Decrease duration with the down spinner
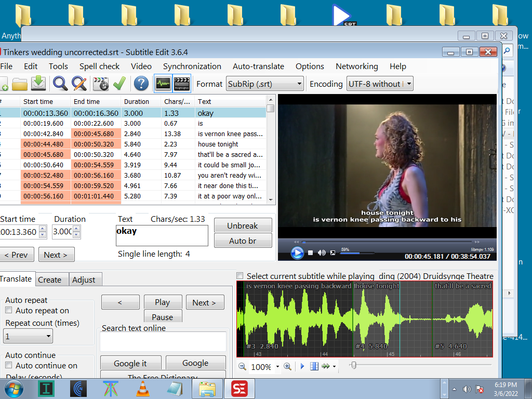 tap(76, 235)
